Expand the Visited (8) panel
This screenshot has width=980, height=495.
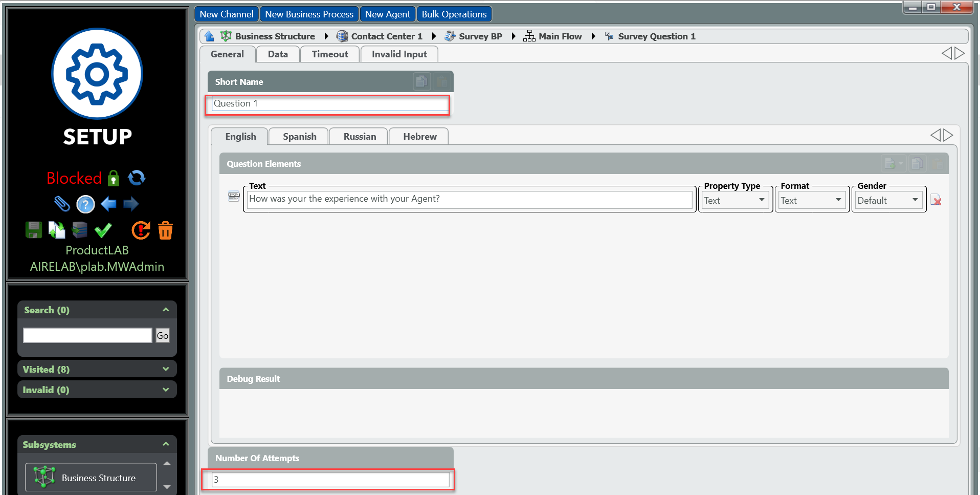pyautogui.click(x=166, y=369)
